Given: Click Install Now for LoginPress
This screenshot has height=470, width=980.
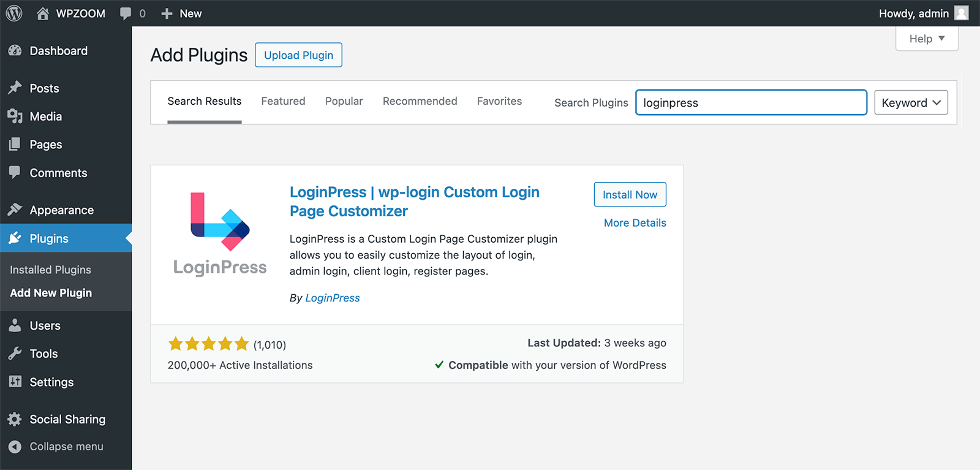Looking at the screenshot, I should (x=630, y=195).
